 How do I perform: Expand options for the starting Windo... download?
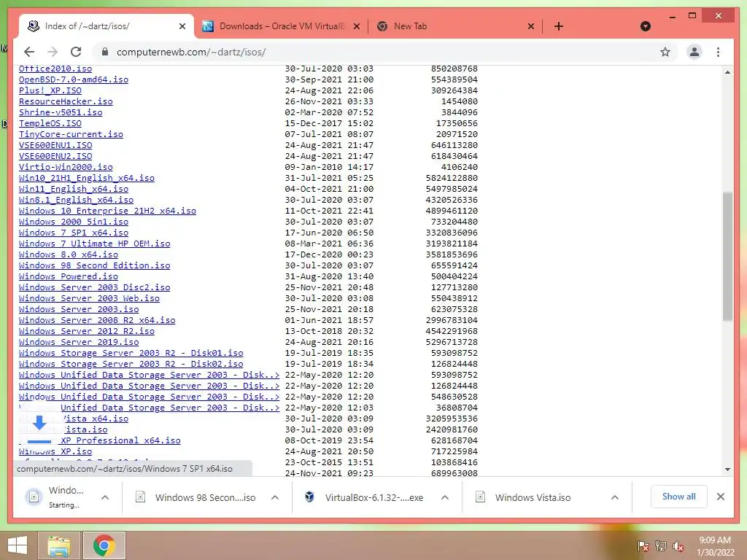(105, 497)
